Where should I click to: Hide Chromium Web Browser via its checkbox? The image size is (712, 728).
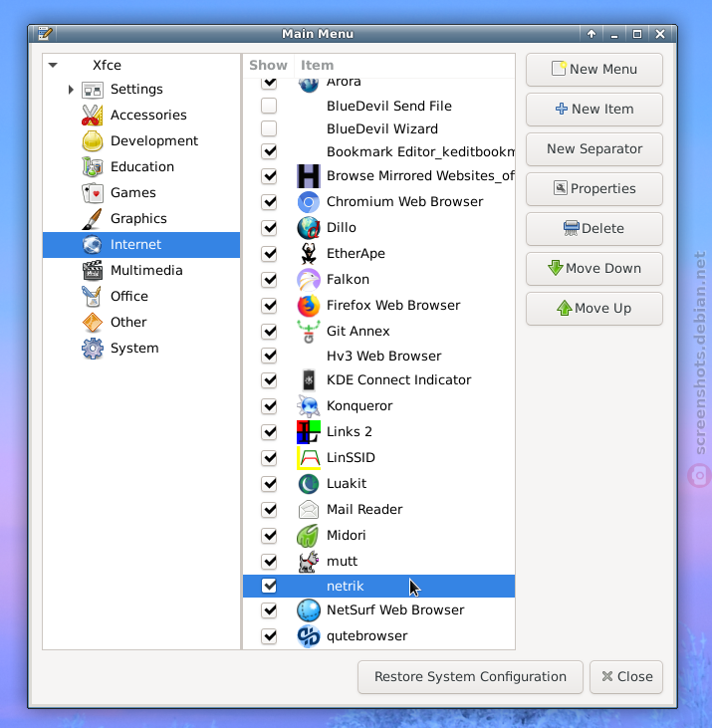click(269, 202)
